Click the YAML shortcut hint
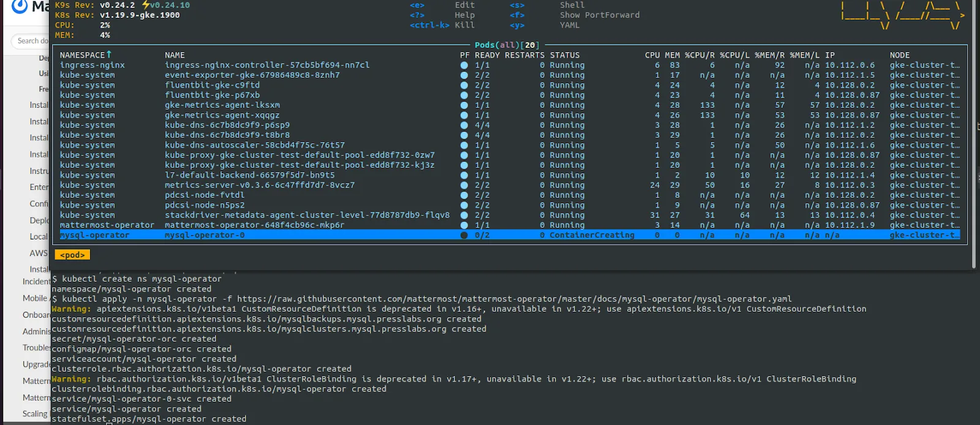 tap(570, 25)
